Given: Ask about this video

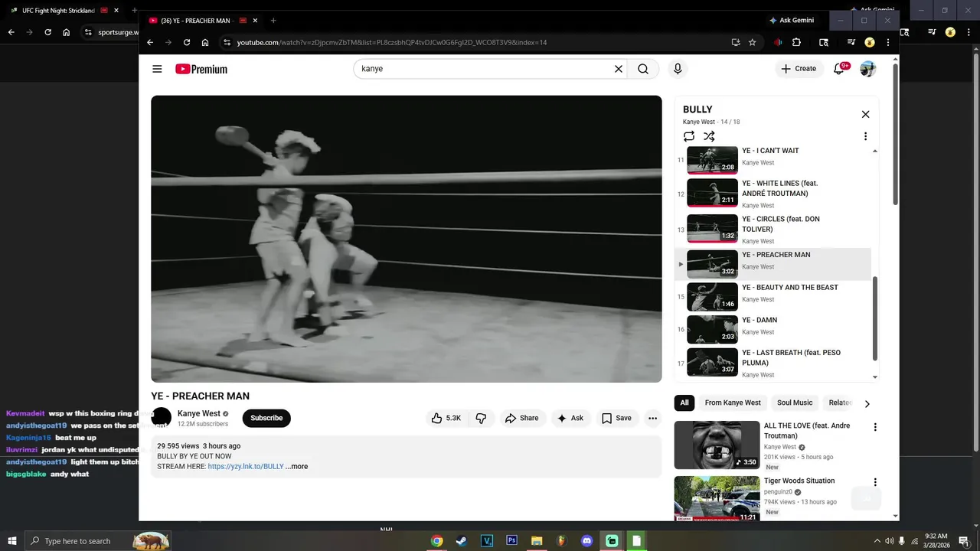Looking at the screenshot, I should (570, 418).
